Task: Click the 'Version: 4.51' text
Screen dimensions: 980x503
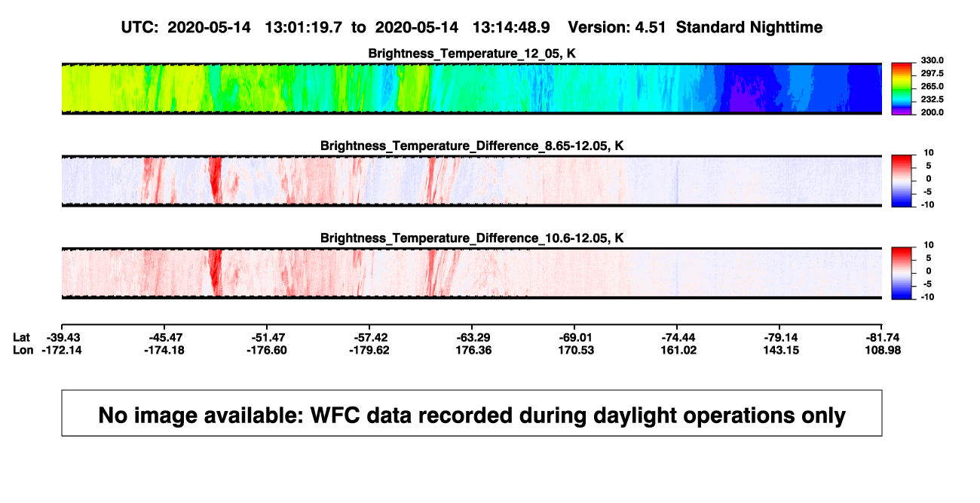Action: [x=617, y=28]
